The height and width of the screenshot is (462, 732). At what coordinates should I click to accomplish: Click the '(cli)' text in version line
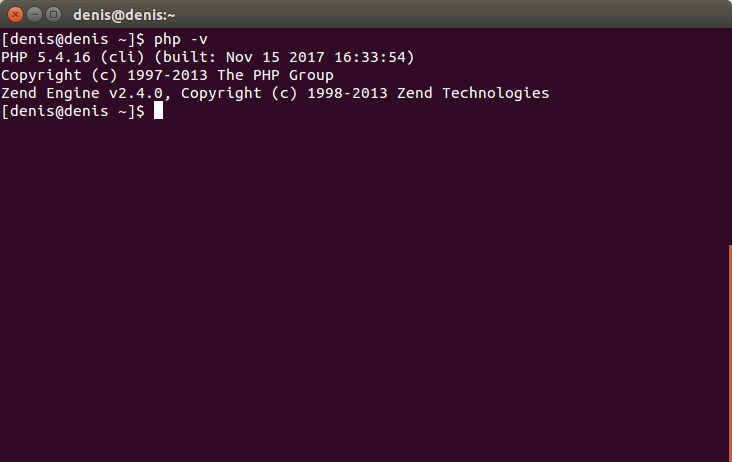coord(122,57)
